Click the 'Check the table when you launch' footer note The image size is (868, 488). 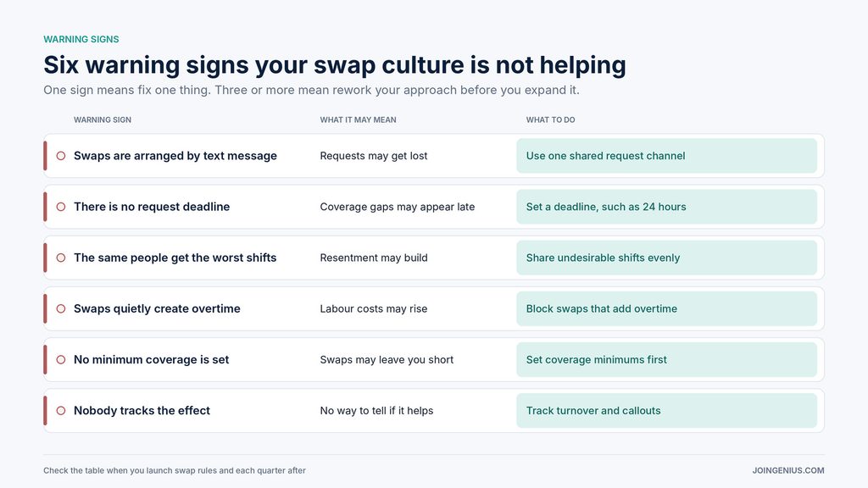click(175, 470)
